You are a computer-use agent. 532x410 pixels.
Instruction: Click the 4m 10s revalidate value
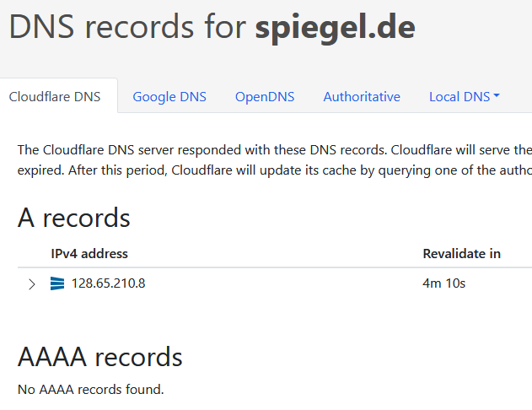click(443, 283)
